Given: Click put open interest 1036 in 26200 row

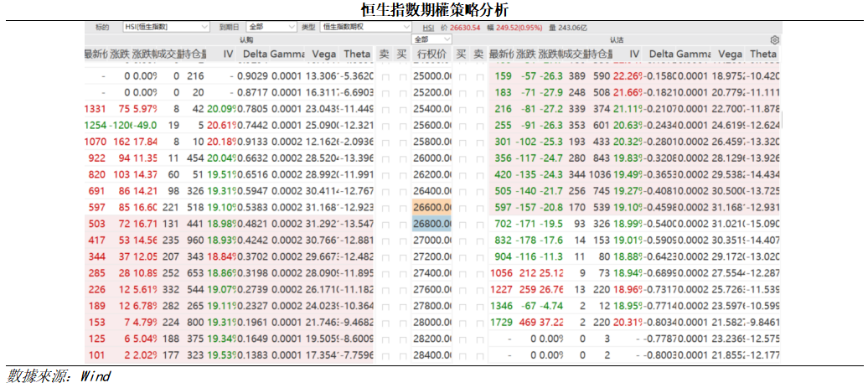Looking at the screenshot, I should tap(600, 174).
